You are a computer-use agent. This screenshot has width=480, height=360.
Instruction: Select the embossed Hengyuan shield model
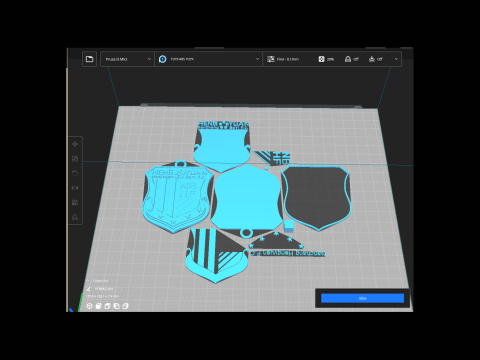(x=177, y=198)
